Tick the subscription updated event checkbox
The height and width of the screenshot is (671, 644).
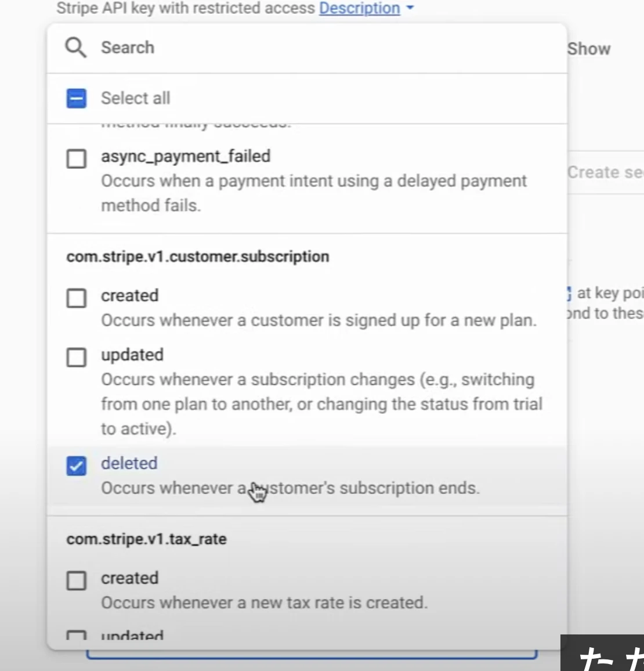[77, 357]
